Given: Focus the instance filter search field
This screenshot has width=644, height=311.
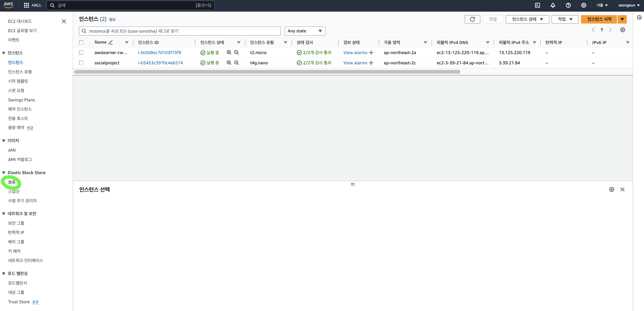Looking at the screenshot, I should pos(180,31).
